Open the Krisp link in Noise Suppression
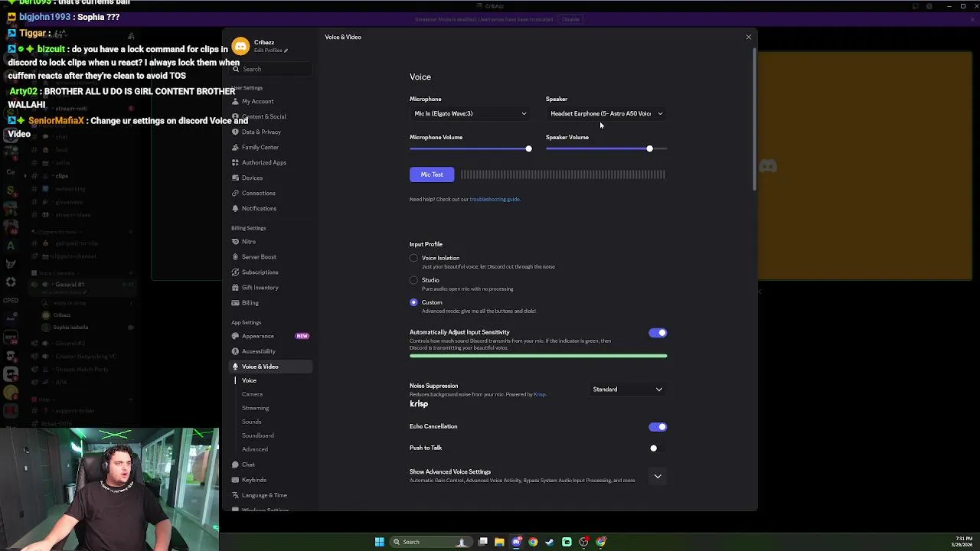This screenshot has width=980, height=551. point(539,395)
